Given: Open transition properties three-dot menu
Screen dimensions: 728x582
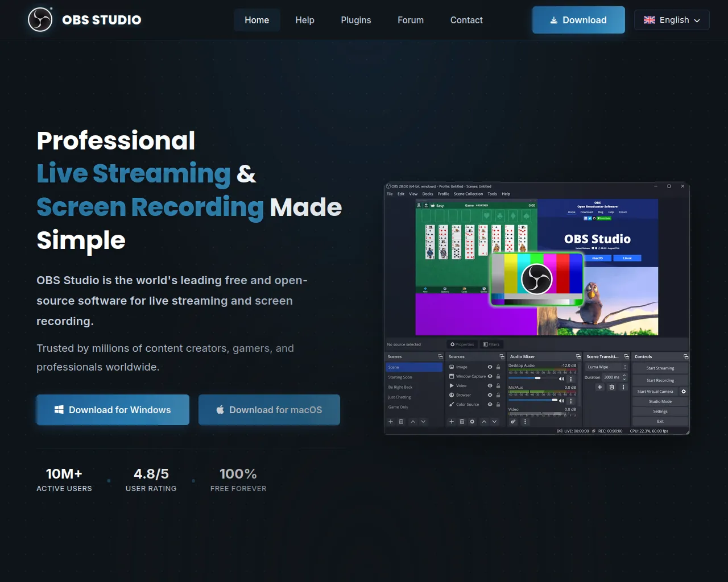Looking at the screenshot, I should tap(623, 387).
